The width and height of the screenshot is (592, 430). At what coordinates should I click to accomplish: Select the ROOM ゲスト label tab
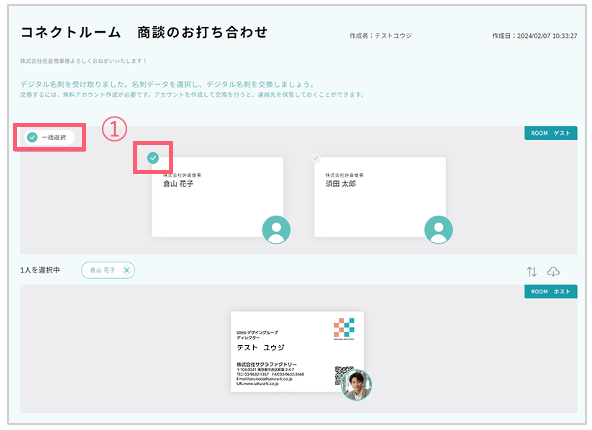point(550,133)
